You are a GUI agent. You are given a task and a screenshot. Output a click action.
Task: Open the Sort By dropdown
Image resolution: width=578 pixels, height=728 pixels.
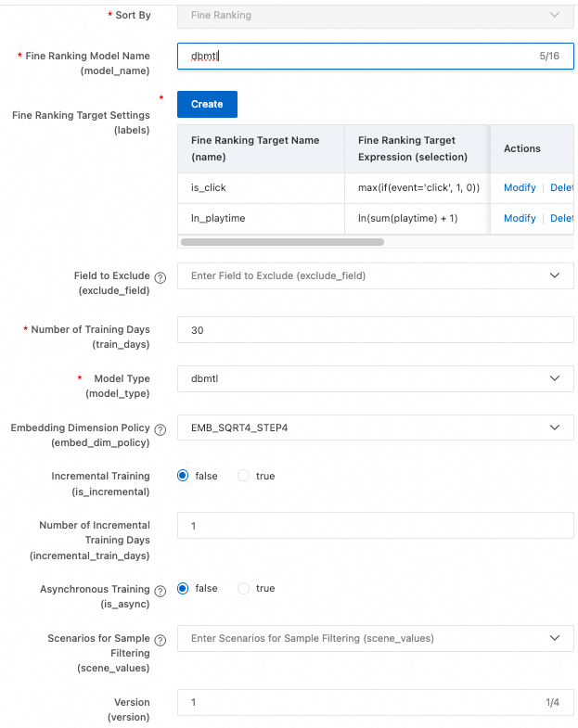pyautogui.click(x=375, y=15)
